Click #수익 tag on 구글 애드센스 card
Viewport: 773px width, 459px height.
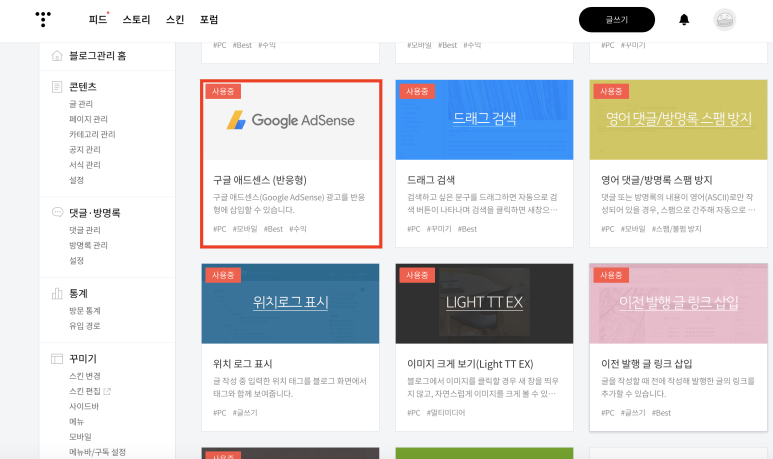(298, 229)
